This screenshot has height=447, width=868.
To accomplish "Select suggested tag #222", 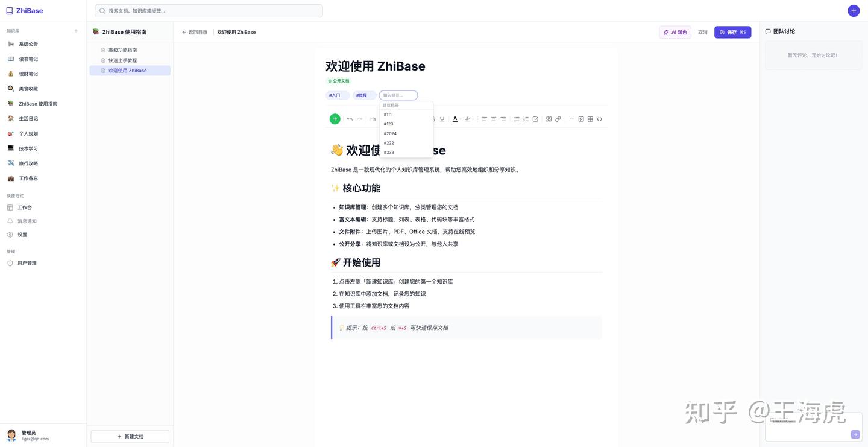I will (x=406, y=143).
